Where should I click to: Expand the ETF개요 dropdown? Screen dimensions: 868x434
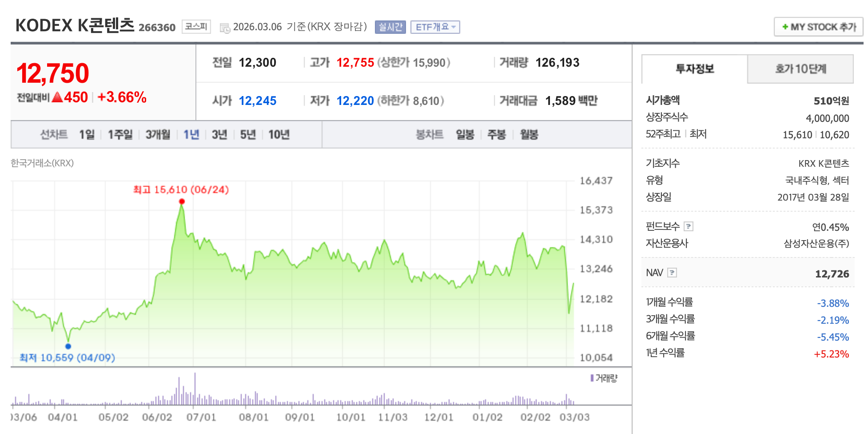coord(435,27)
